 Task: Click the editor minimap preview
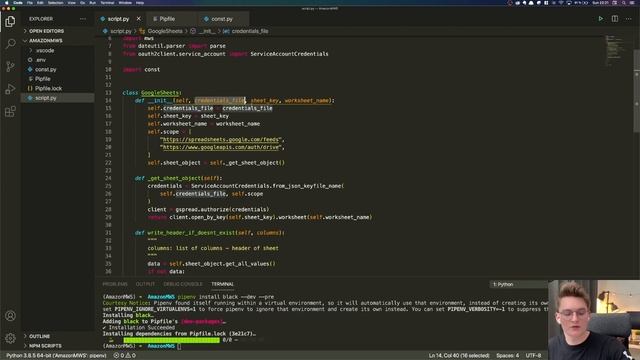click(615, 51)
